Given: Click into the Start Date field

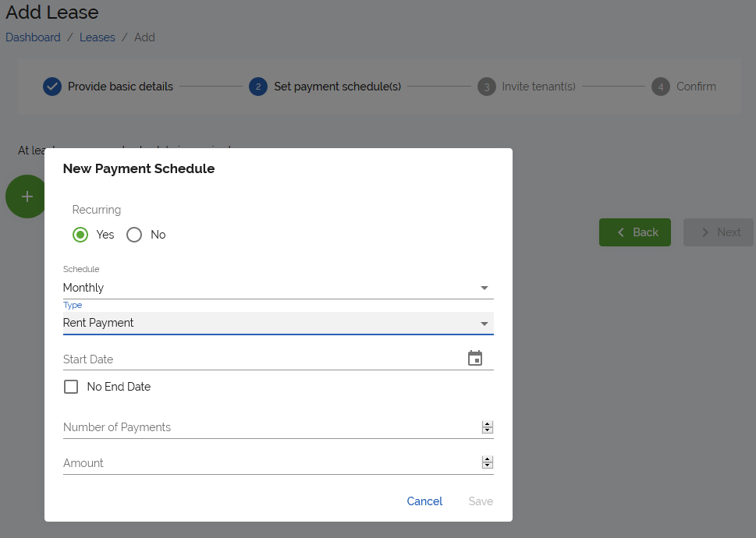Looking at the screenshot, I should pyautogui.click(x=257, y=359).
